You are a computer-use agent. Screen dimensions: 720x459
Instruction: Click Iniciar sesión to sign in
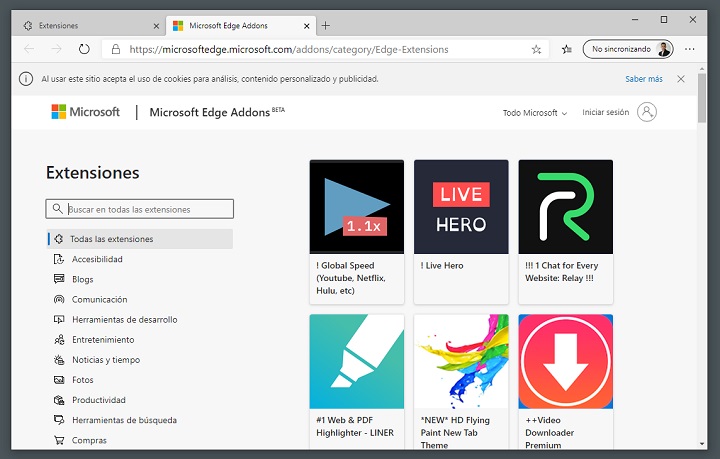click(x=605, y=112)
